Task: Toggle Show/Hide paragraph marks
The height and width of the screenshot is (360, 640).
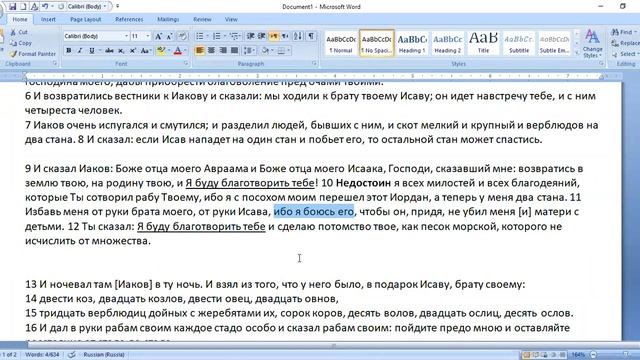Action: coord(311,36)
